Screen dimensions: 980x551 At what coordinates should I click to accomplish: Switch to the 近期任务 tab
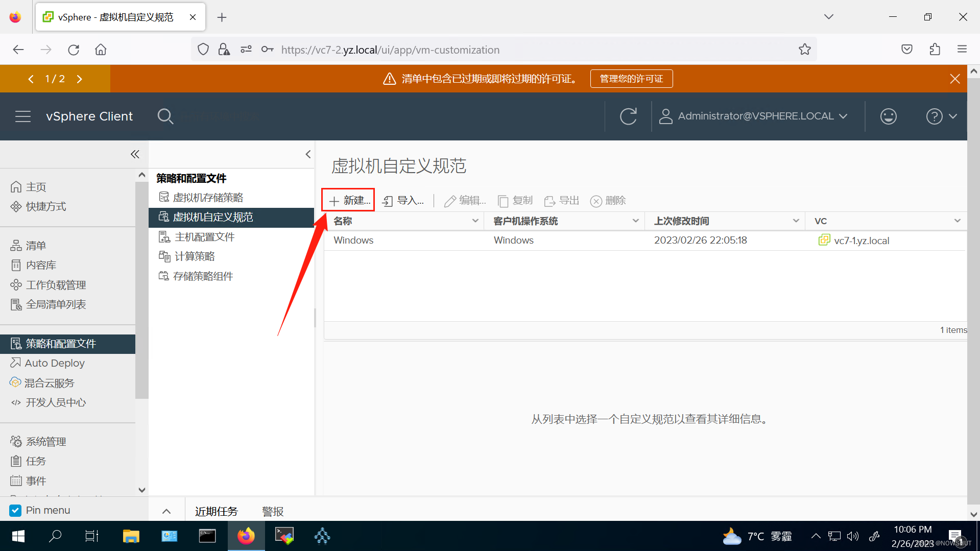tap(216, 511)
